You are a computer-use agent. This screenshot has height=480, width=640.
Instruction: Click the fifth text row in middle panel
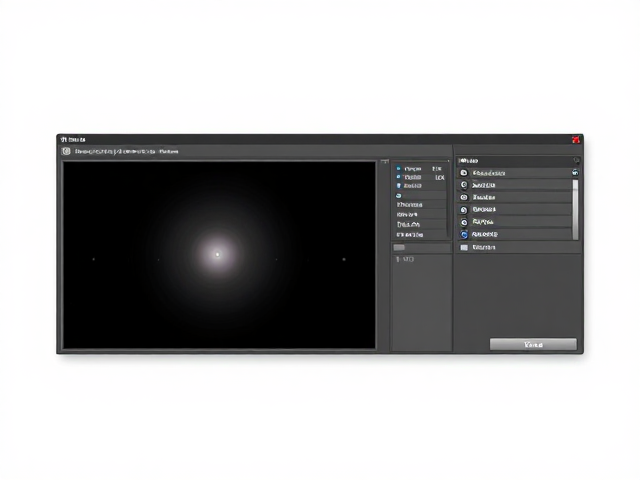click(x=409, y=204)
